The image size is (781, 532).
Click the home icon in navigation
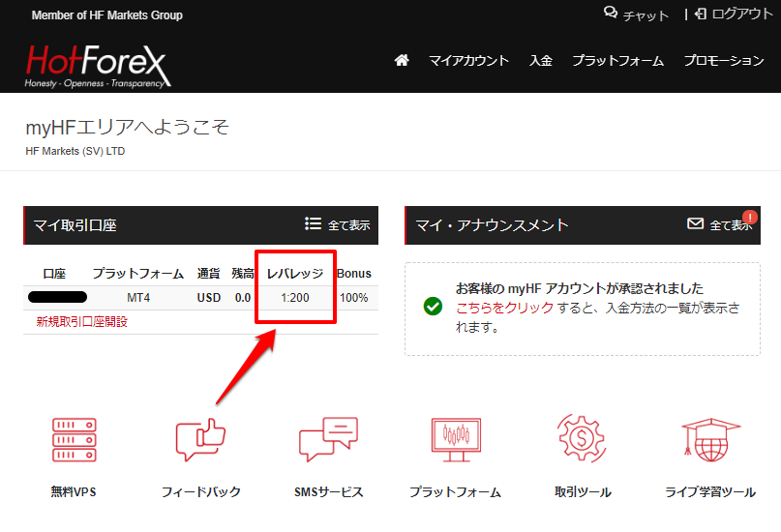[x=402, y=60]
